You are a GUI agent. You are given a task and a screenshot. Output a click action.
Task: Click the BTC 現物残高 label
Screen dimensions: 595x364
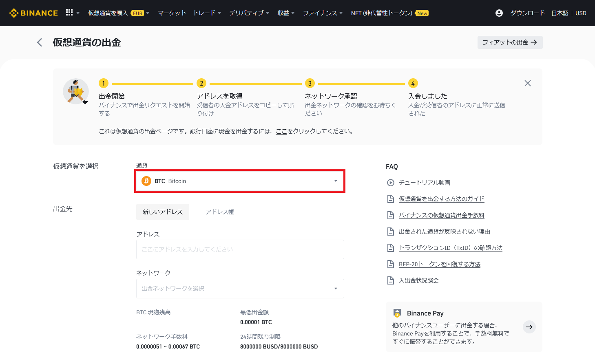(153, 312)
